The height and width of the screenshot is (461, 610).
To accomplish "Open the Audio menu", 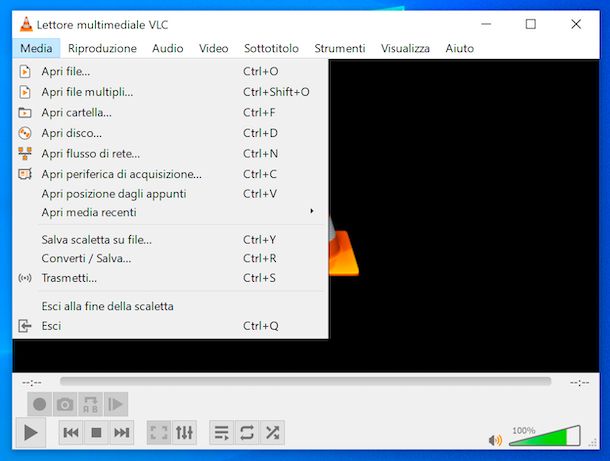I will tap(168, 48).
